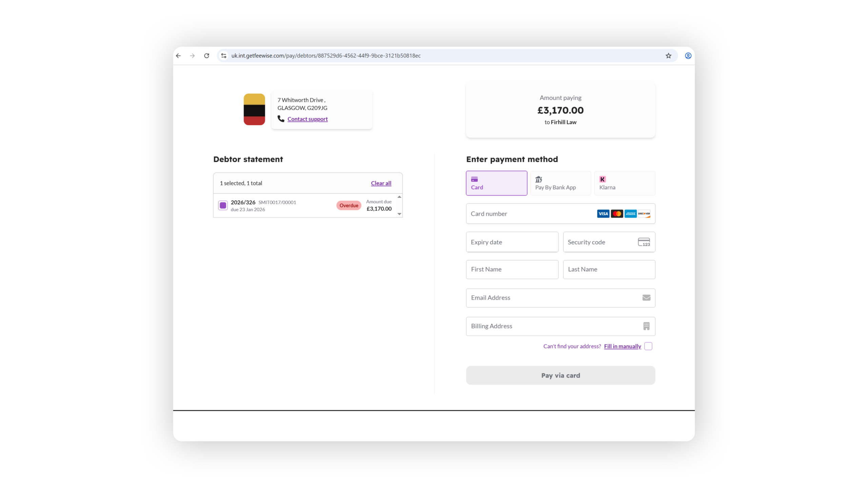Tick the fill in manually checkbox
Screen dimensions: 868x488
(648, 346)
